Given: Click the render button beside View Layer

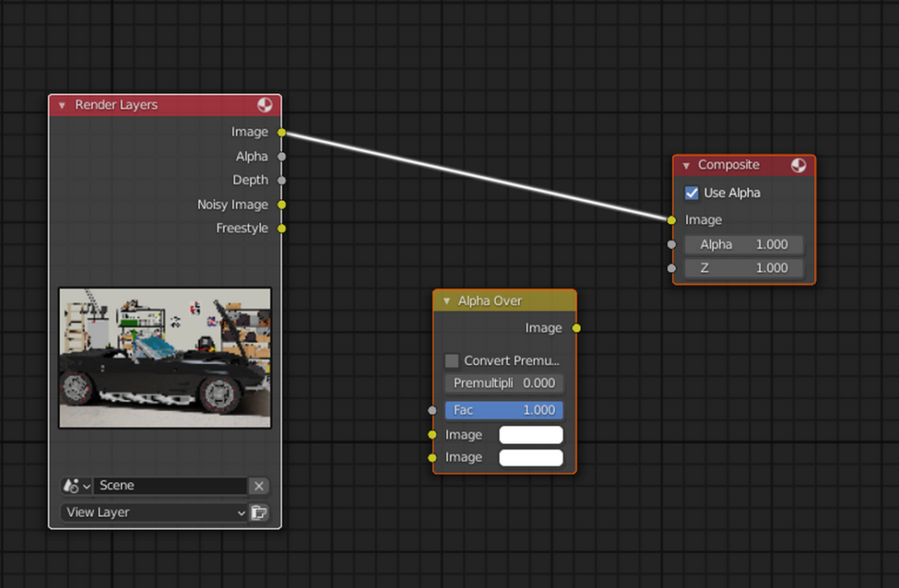Looking at the screenshot, I should pos(259,513).
